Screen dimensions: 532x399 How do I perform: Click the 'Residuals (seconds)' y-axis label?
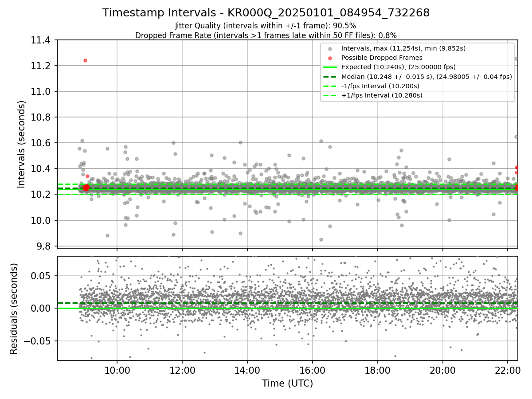pos(14,308)
